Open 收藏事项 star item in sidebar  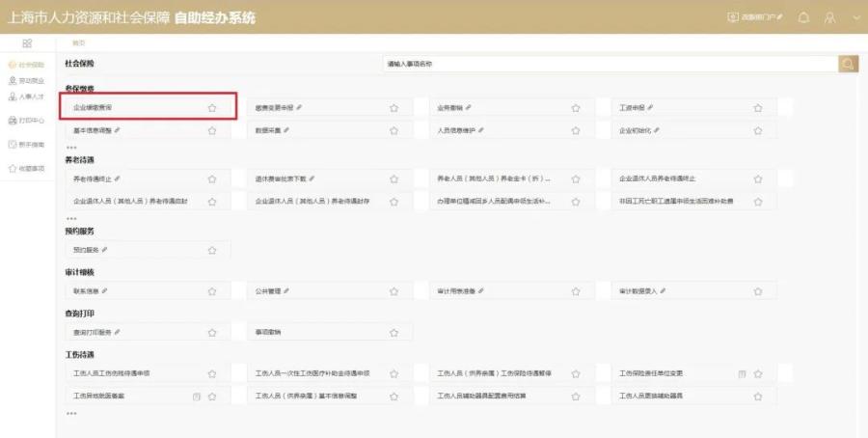pyautogui.click(x=26, y=168)
